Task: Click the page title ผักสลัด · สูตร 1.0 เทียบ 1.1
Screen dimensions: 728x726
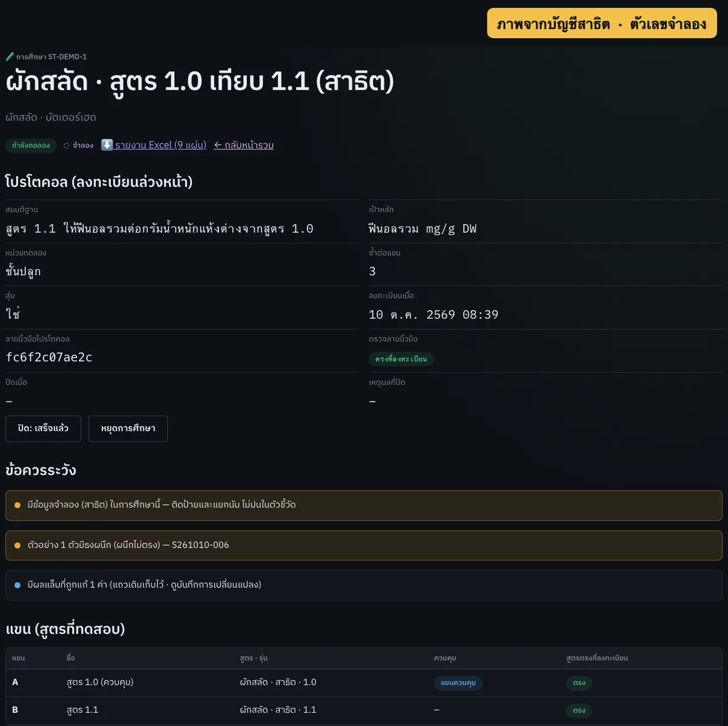Action: click(x=200, y=81)
